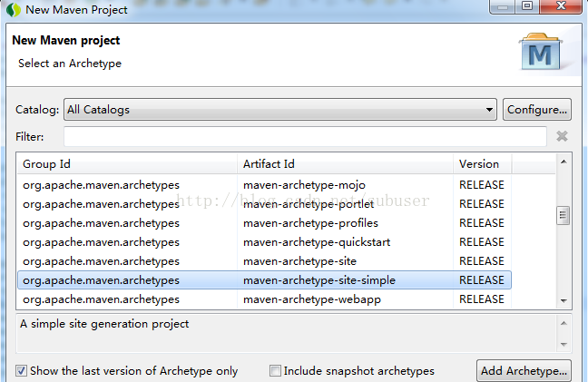Click the Add Archetype... button
Image resolution: width=588 pixels, height=382 pixels.
524,371
